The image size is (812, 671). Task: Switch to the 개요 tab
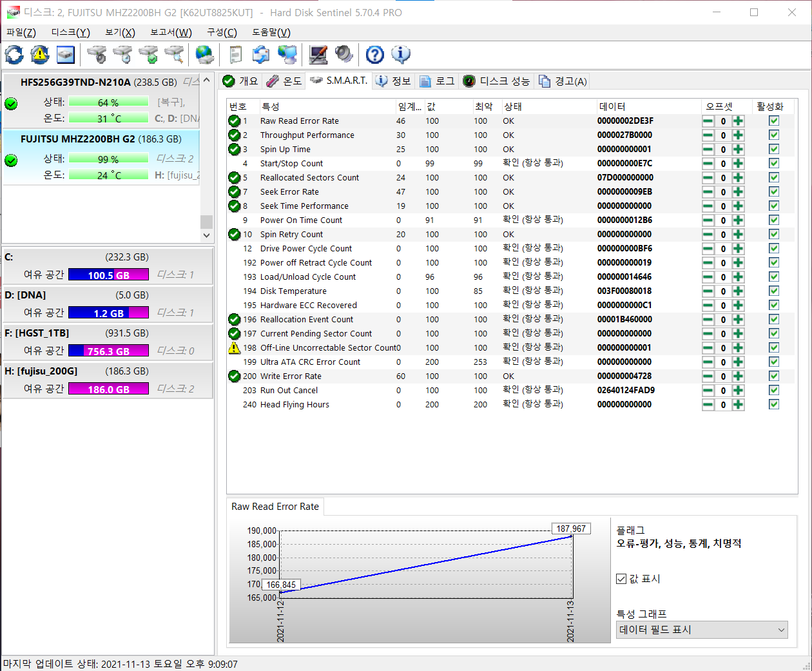pos(240,81)
